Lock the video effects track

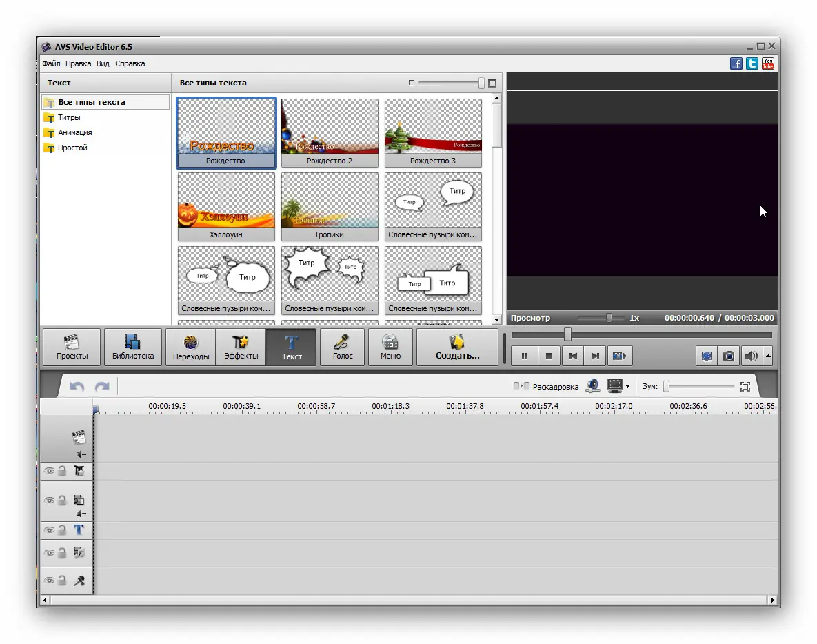pyautogui.click(x=62, y=471)
